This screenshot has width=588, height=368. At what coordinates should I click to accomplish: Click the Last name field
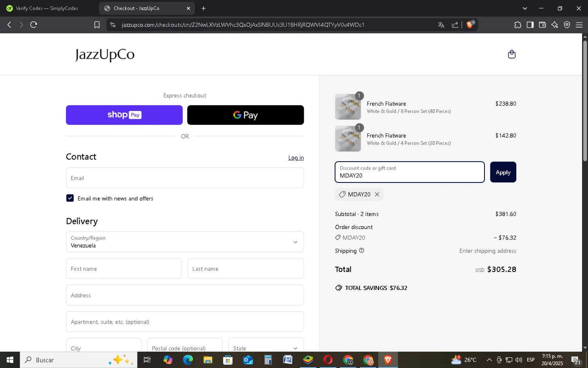point(246,268)
